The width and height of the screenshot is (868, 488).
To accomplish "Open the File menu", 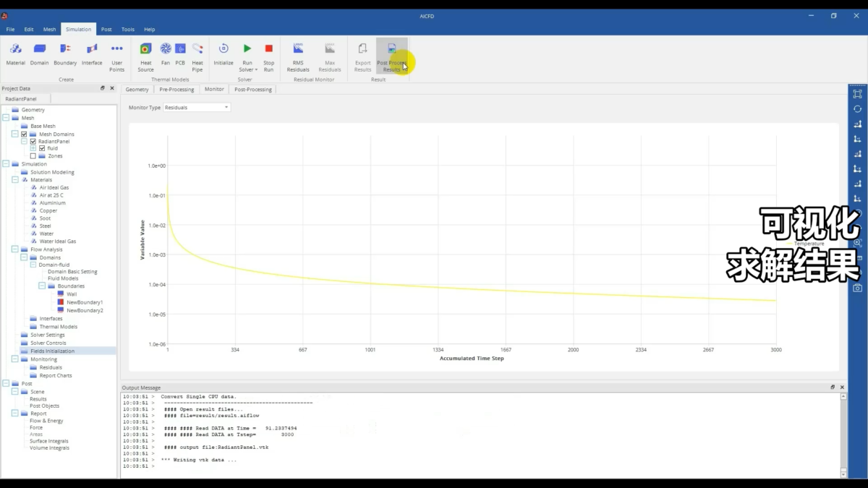I will (x=10, y=30).
